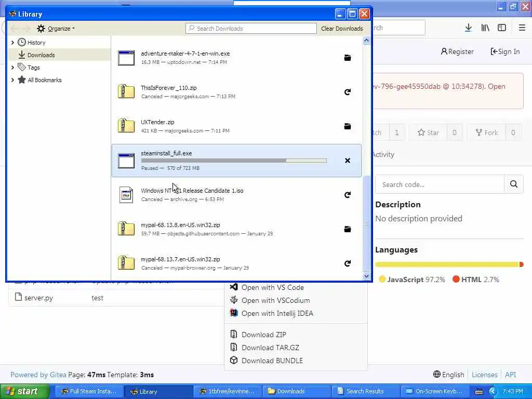Click the downloads list scroll-up arrow
Screen dimensions: 532x399
pos(366,41)
